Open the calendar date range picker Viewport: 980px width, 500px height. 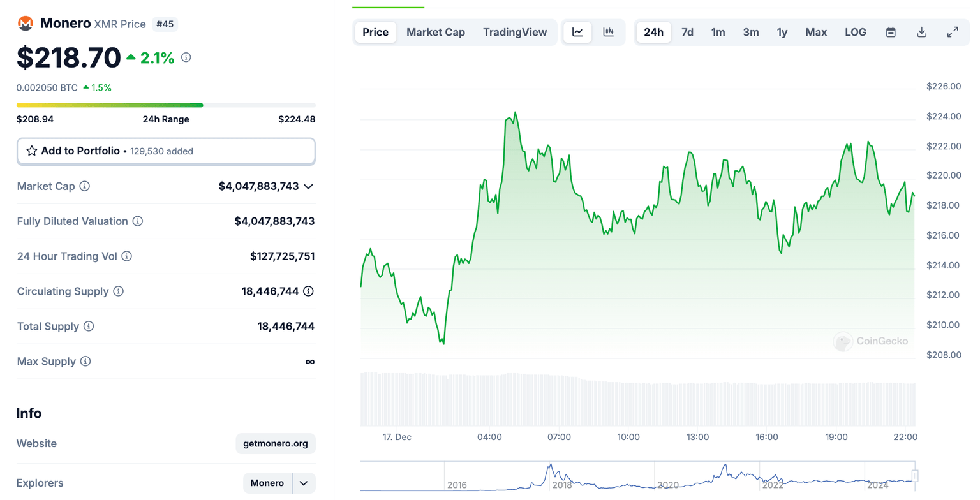pos(891,32)
